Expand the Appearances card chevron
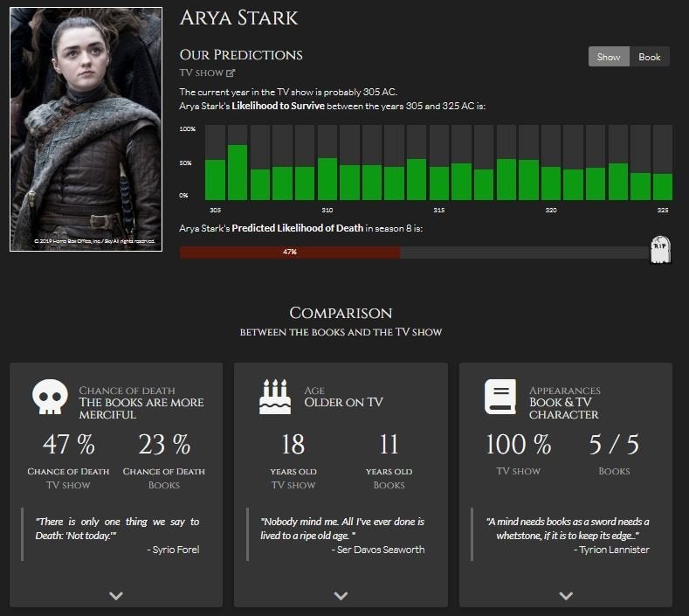Image resolution: width=689 pixels, height=616 pixels. pyautogui.click(x=566, y=596)
